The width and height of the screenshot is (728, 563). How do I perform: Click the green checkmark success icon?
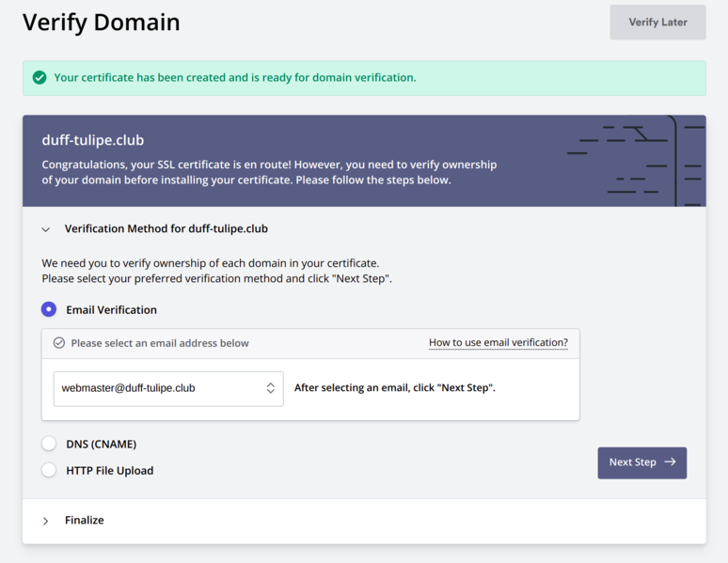click(40, 78)
